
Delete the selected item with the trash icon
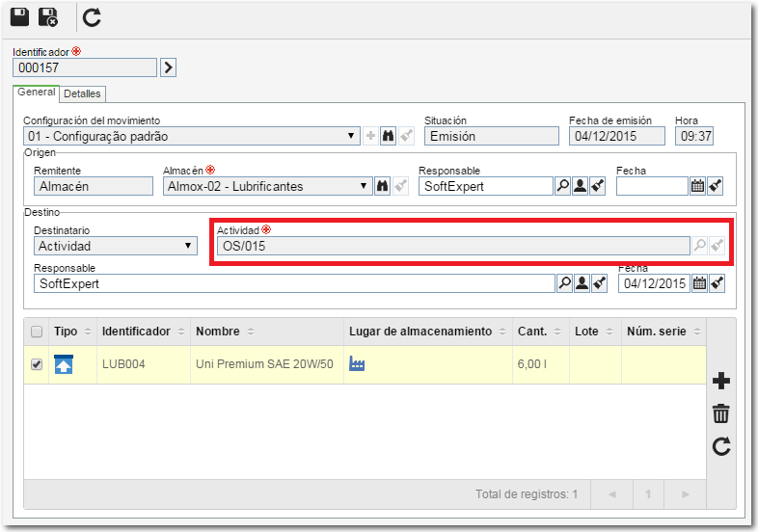click(x=720, y=414)
